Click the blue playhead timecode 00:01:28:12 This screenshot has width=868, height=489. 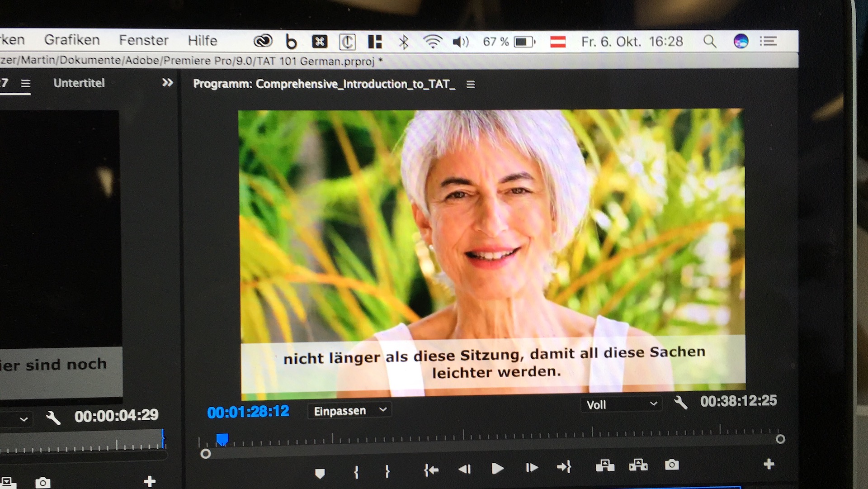point(248,412)
